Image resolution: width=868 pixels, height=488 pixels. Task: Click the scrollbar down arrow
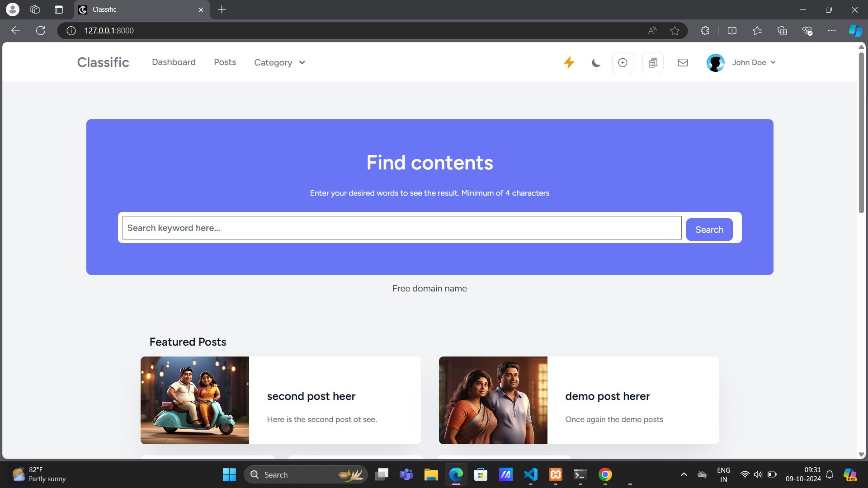[861, 455]
